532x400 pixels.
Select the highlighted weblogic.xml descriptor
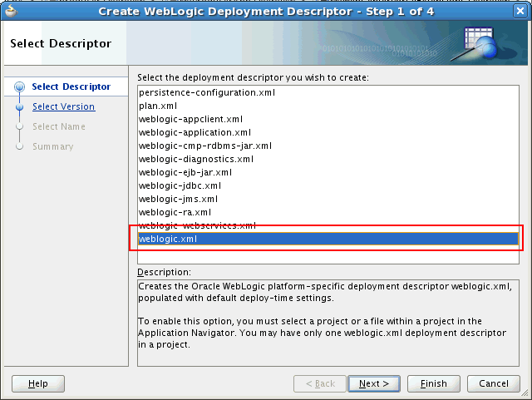coord(328,239)
